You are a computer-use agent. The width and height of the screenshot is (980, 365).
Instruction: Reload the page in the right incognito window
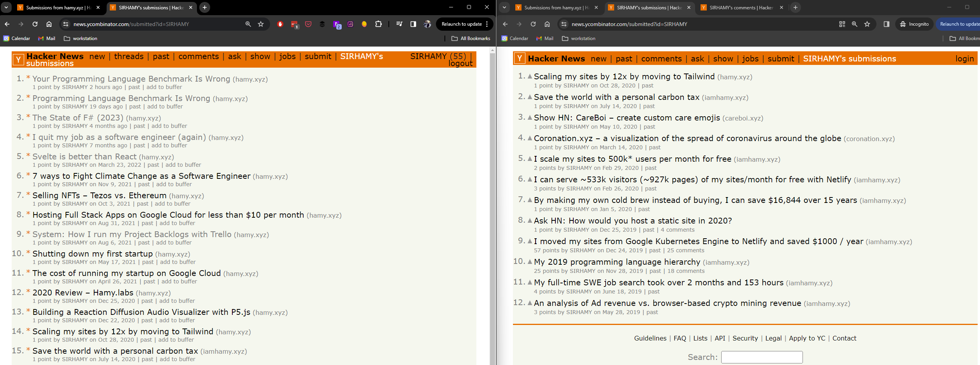533,24
